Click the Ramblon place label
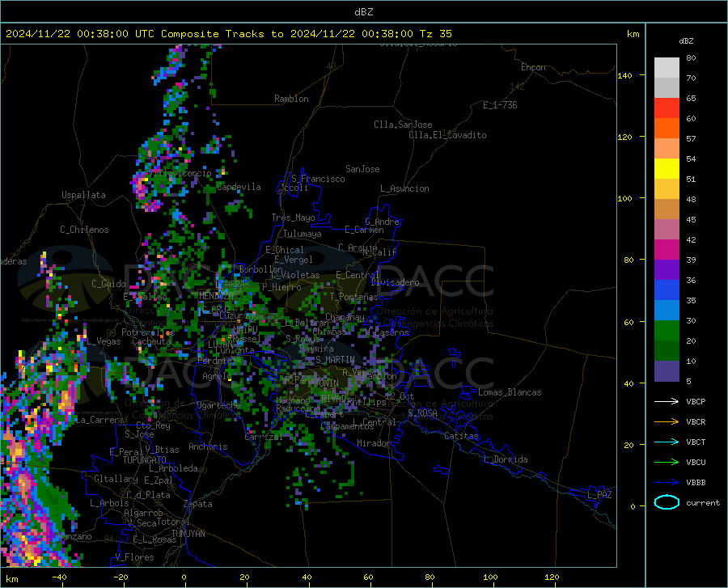Viewport: 728px width, 588px height. (291, 99)
